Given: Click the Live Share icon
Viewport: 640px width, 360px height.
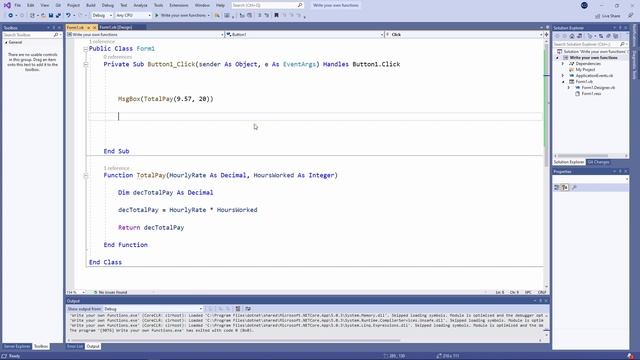Looking at the screenshot, I should (x=598, y=16).
